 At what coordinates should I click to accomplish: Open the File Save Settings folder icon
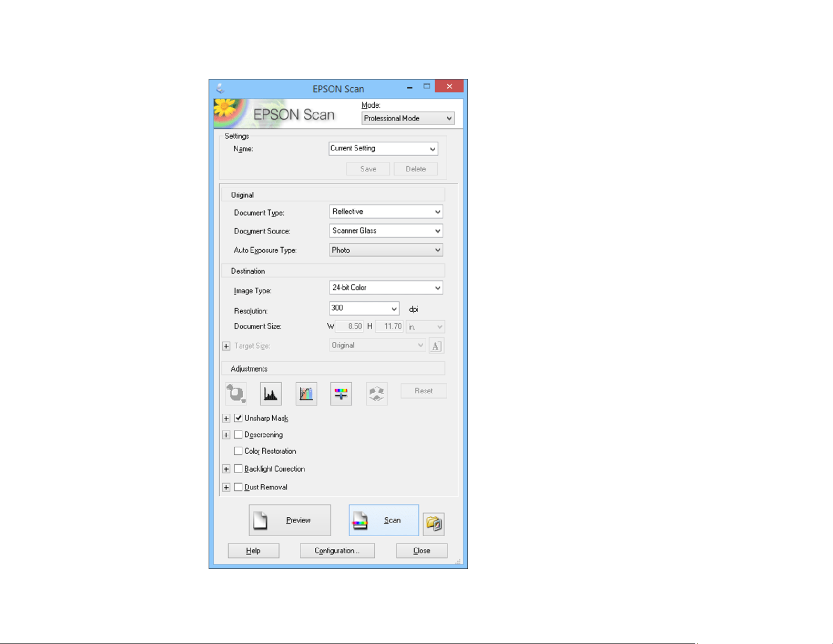[x=434, y=524]
